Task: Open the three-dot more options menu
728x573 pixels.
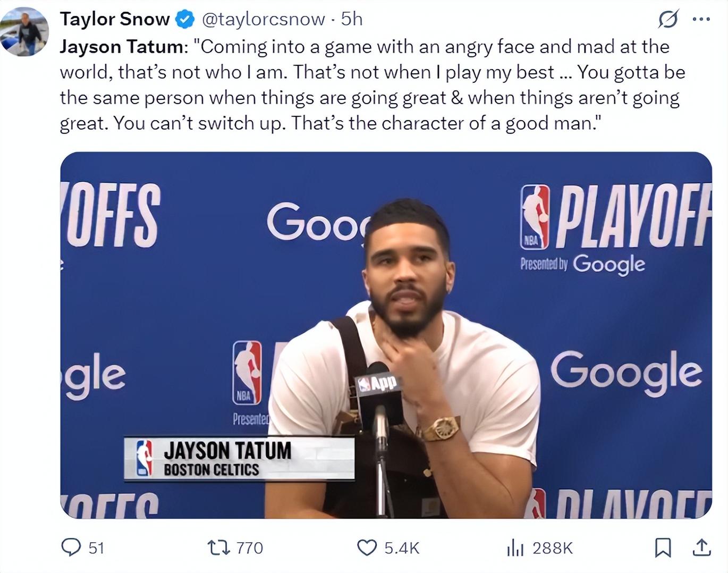Action: pos(701,20)
